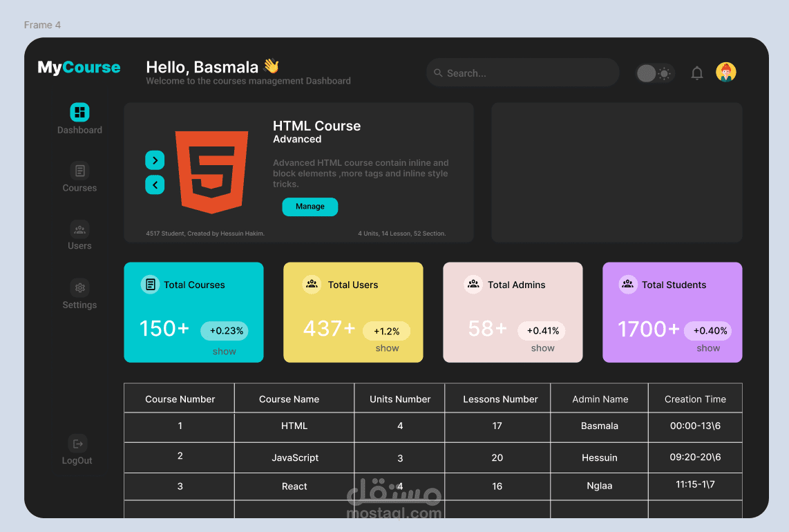The image size is (789, 532).
Task: Click the Manage button
Action: click(310, 207)
